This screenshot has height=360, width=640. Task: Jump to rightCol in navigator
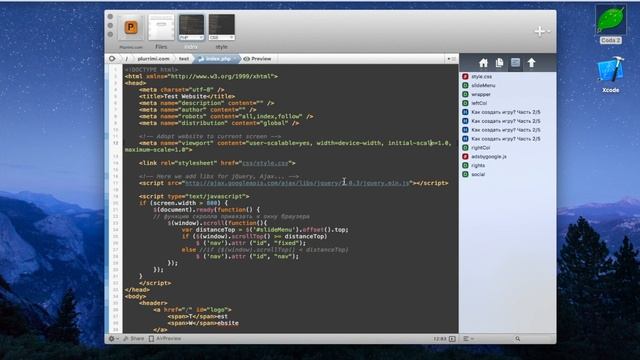pyautogui.click(x=480, y=148)
